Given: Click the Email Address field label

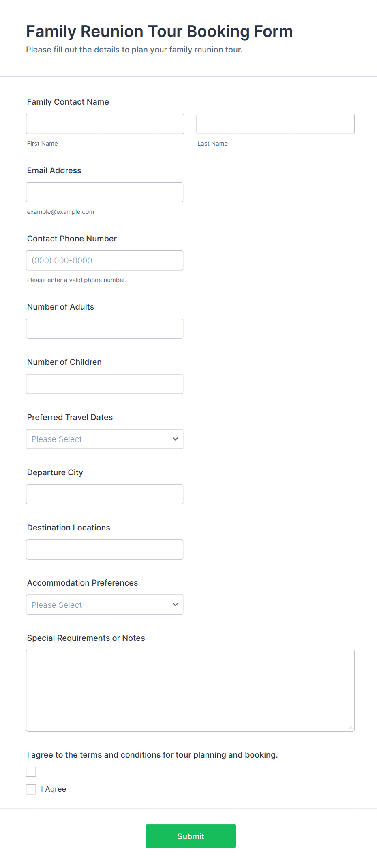Looking at the screenshot, I should click(x=54, y=170).
